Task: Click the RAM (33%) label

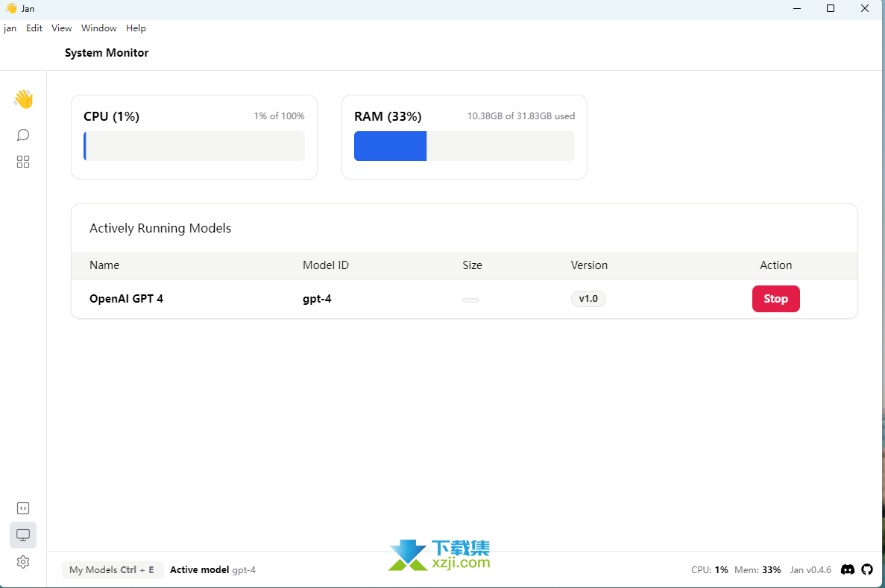Action: click(388, 116)
